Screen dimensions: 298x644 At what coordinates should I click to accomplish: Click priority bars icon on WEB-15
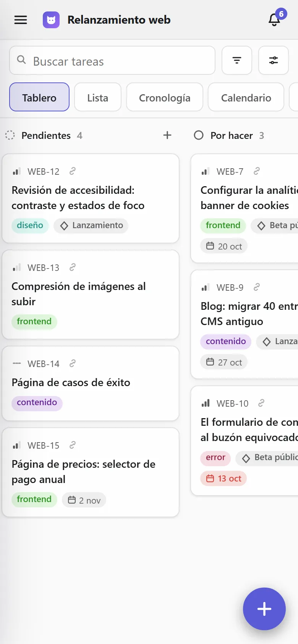pyautogui.click(x=16, y=445)
